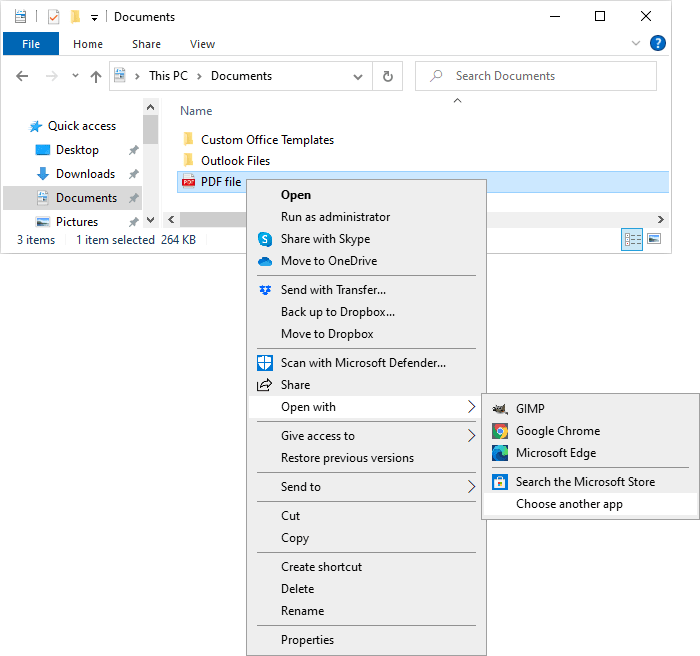
Task: Click the chevron between This PC and Documents
Action: point(200,76)
